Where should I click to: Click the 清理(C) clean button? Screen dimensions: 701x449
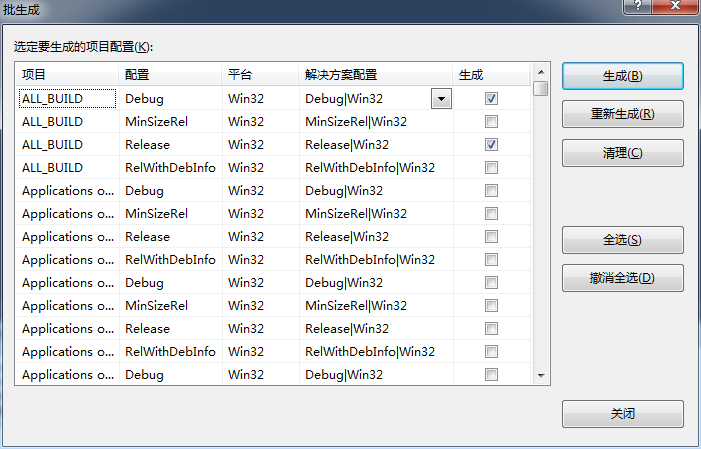tap(622, 153)
